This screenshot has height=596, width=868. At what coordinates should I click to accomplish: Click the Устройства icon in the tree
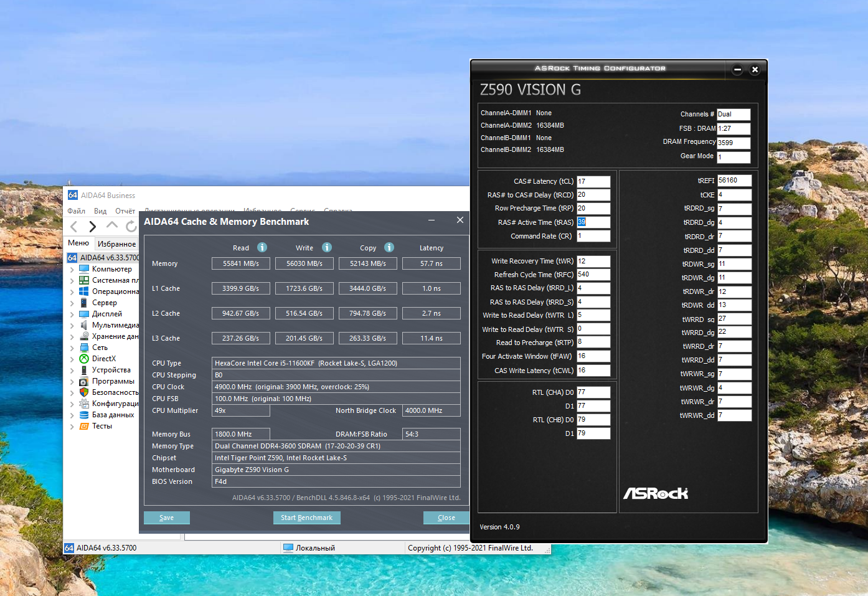pyautogui.click(x=84, y=370)
